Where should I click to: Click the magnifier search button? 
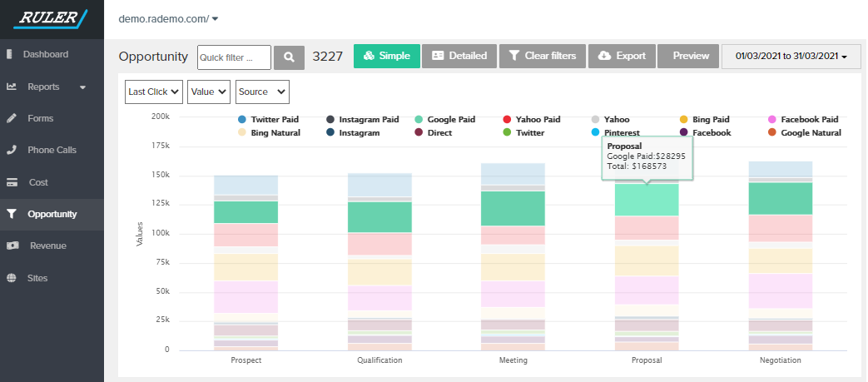pos(289,57)
